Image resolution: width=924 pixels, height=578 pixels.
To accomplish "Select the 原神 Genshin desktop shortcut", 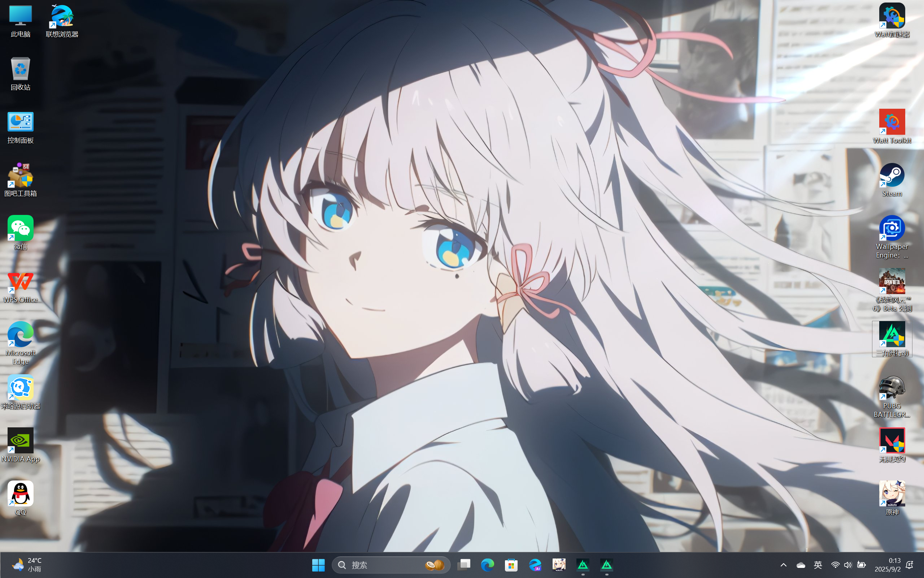I will 892,499.
